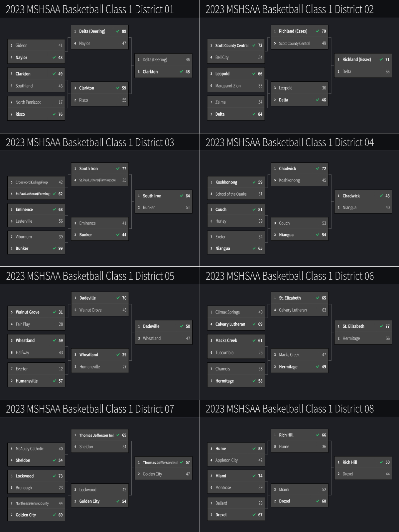Click the checkmark next to Bunker's 99 score

(54, 248)
